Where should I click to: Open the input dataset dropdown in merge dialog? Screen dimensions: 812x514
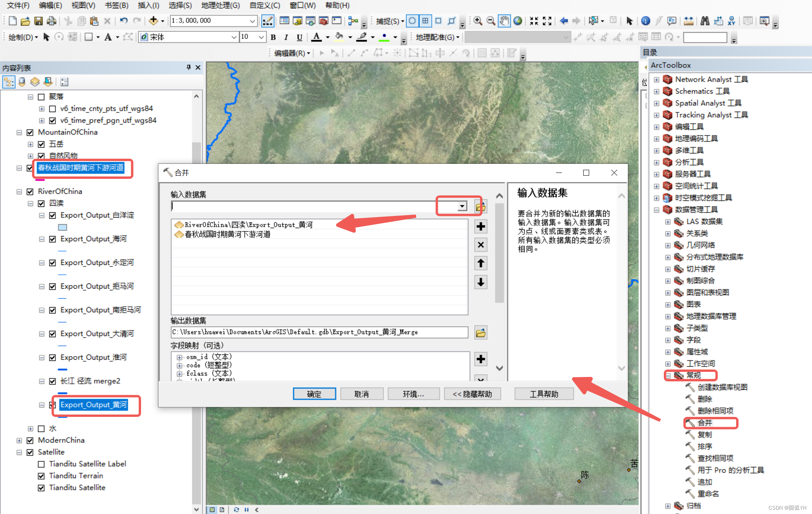[x=462, y=206]
